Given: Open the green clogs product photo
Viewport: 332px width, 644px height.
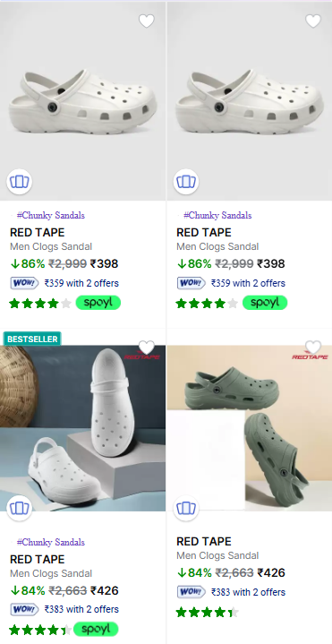Looking at the screenshot, I should (x=250, y=428).
